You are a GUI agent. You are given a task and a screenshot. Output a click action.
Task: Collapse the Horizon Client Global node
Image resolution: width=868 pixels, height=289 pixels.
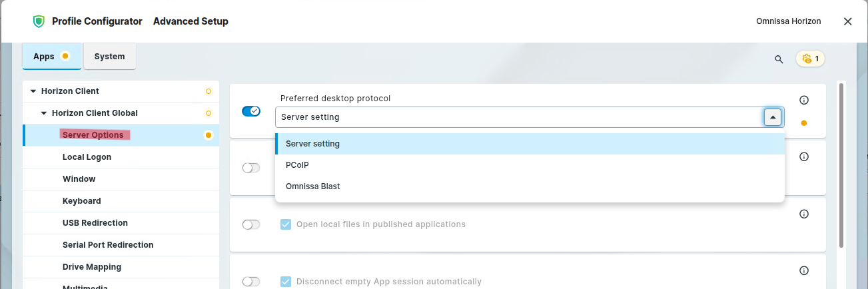coord(44,113)
